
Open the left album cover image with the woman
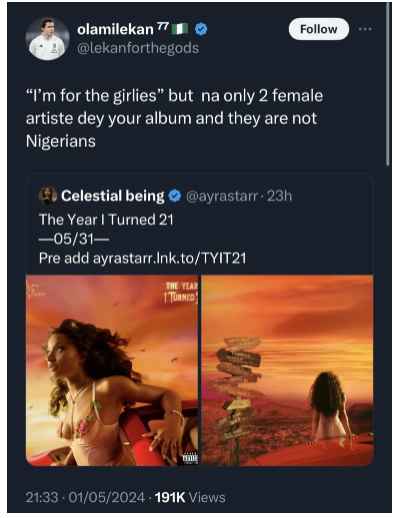(112, 370)
